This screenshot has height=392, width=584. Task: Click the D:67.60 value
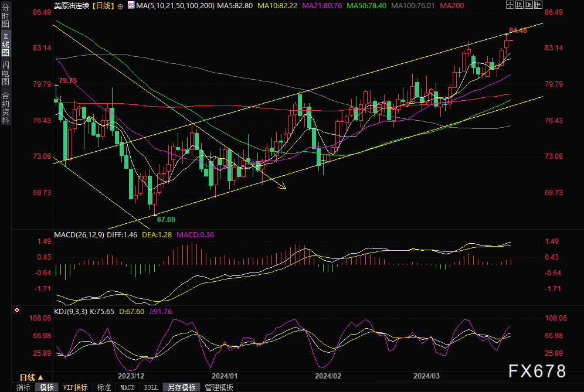tap(131, 312)
